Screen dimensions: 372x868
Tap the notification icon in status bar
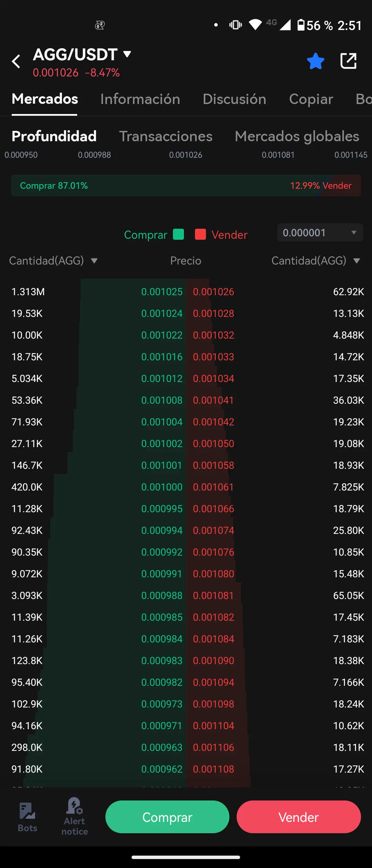click(100, 25)
